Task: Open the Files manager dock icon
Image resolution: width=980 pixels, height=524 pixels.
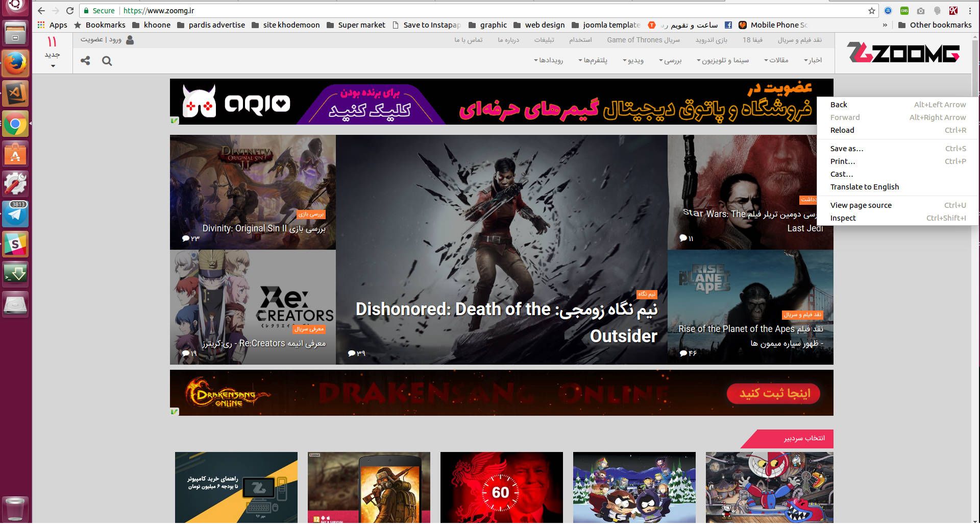Action: coord(15,34)
